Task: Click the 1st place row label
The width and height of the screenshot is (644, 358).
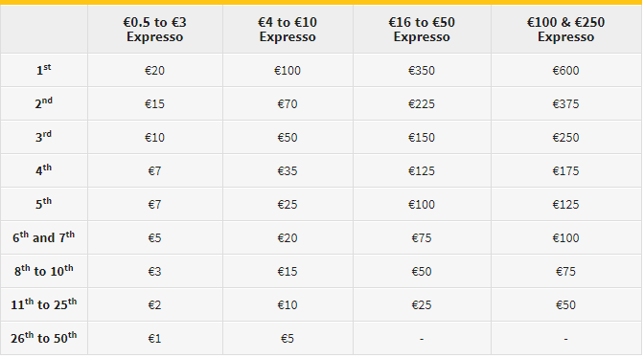Action: pos(43,70)
